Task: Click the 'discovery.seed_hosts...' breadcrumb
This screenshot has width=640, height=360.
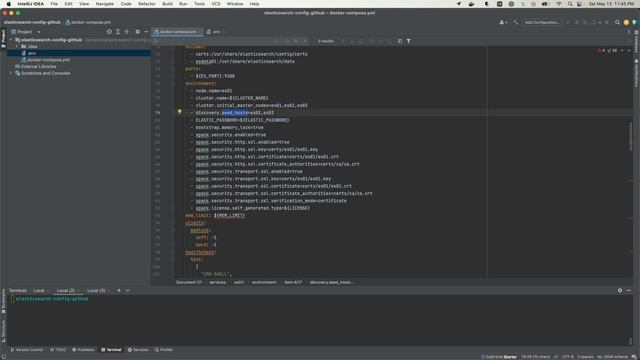Action: click(x=331, y=282)
